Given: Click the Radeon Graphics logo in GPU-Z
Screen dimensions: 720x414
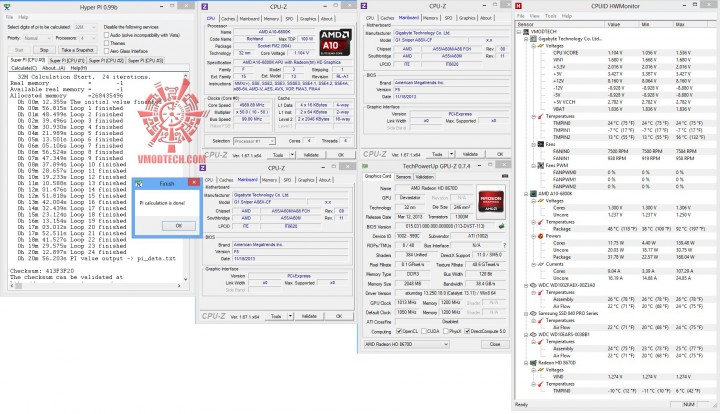Looking at the screenshot, I should tap(491, 202).
